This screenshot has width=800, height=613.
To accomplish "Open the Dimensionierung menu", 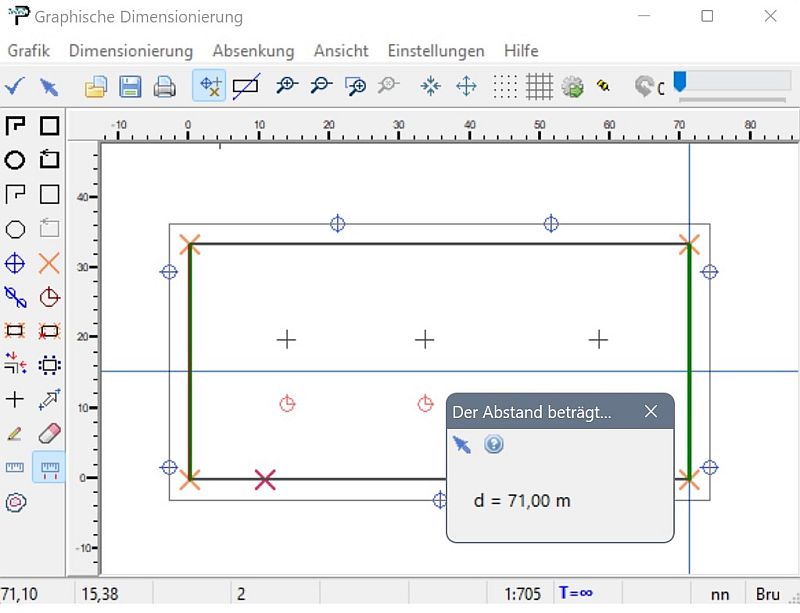I will pyautogui.click(x=131, y=50).
